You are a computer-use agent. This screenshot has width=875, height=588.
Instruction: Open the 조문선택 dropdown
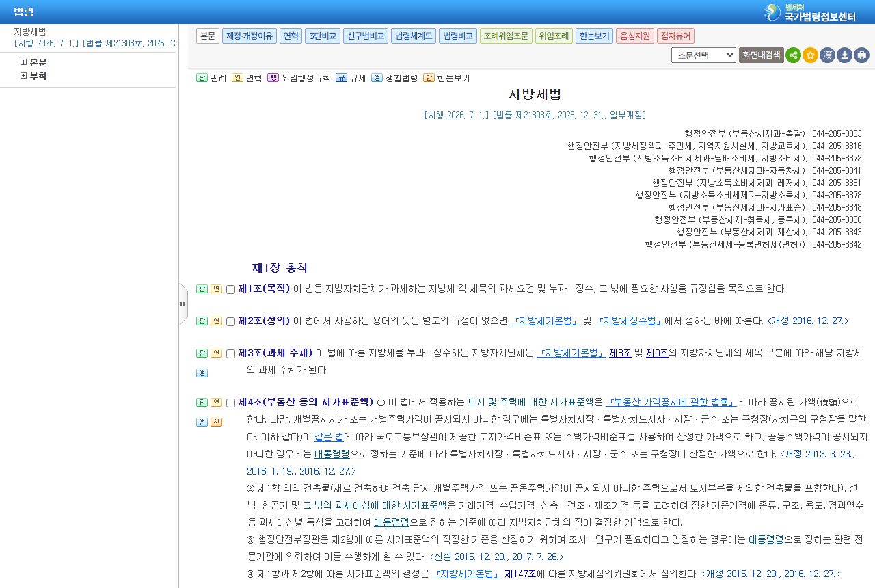(703, 55)
